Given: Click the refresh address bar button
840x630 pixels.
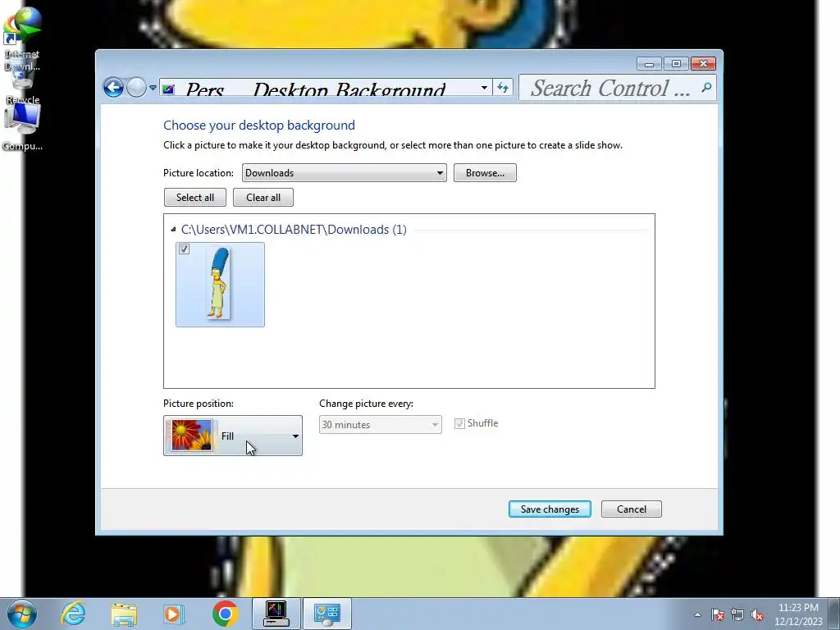Looking at the screenshot, I should (503, 88).
